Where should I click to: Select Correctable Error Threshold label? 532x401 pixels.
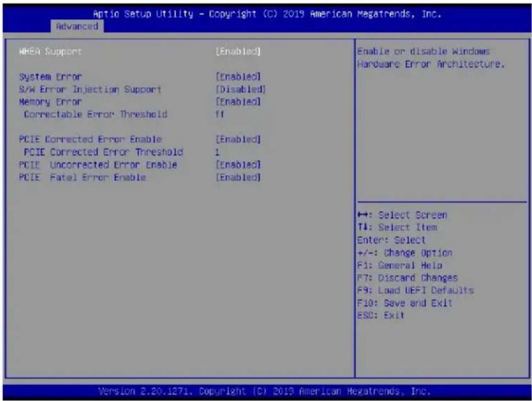pos(95,114)
